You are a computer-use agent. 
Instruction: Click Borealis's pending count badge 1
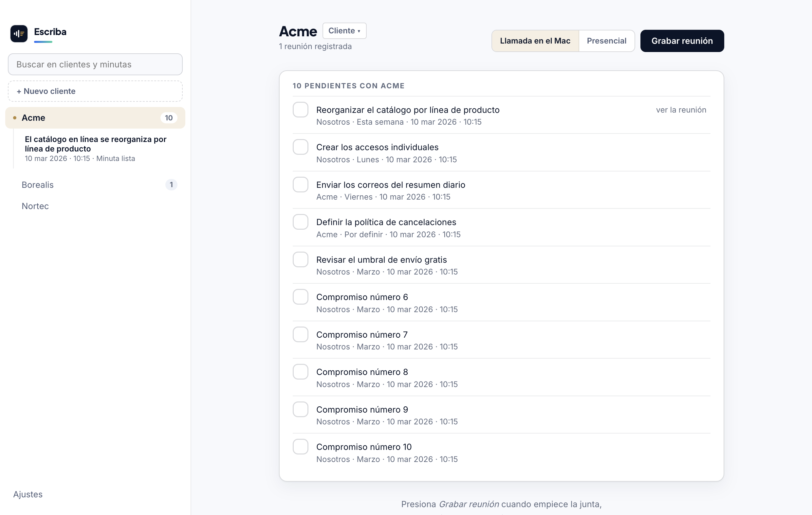coord(171,185)
